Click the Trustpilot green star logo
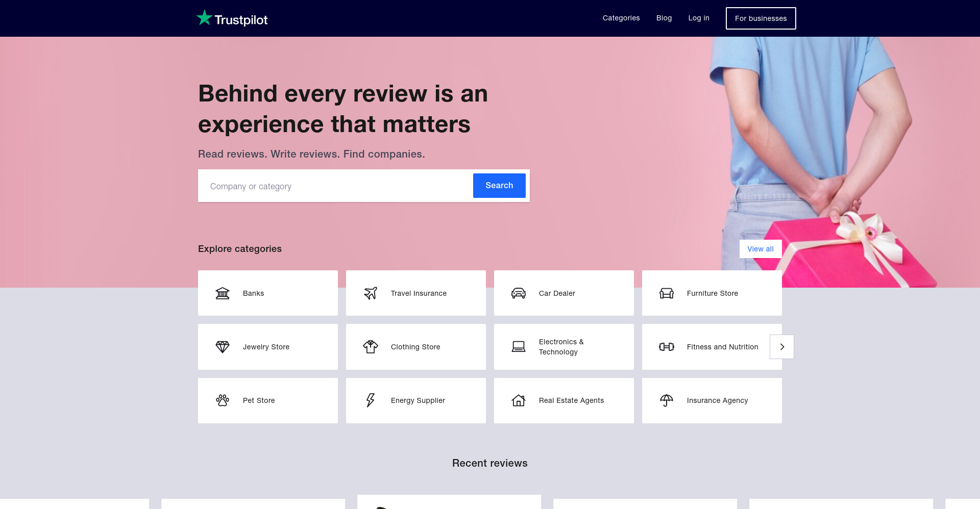The image size is (980, 509). click(x=204, y=18)
